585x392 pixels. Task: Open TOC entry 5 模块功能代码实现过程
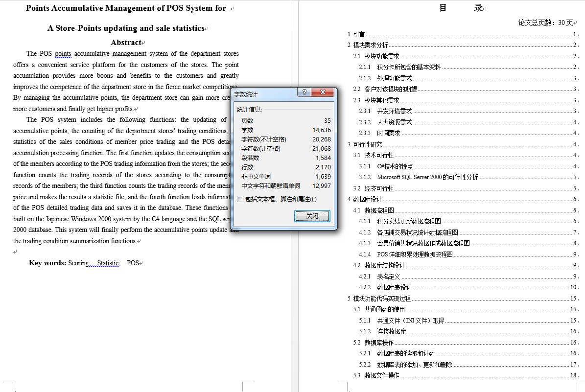coord(462,299)
